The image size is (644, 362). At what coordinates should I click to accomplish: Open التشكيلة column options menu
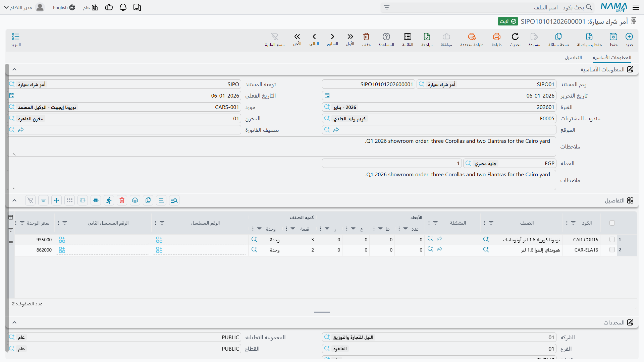429,223
